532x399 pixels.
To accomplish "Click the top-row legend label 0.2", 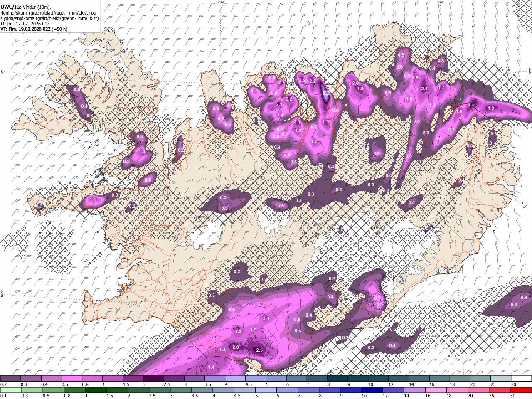I will (3, 384).
